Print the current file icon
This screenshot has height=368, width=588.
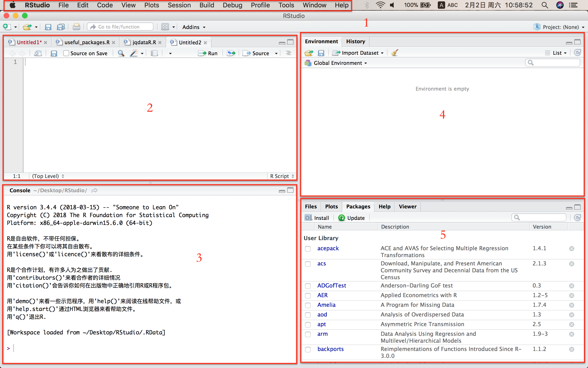pyautogui.click(x=76, y=27)
